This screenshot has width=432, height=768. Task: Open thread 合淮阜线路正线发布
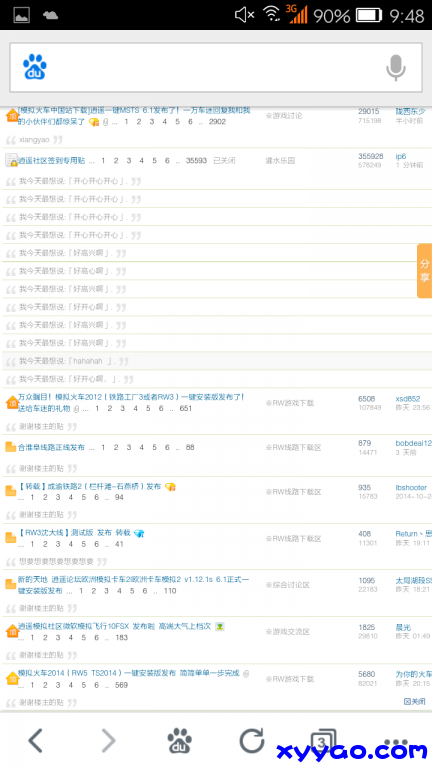click(51, 447)
